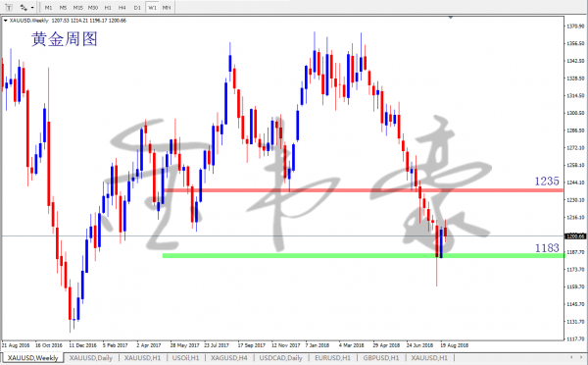Expand the triangle beside XAUUSD,Weekly chart title
Image resolution: width=588 pixels, height=365 pixels.
tap(5, 21)
